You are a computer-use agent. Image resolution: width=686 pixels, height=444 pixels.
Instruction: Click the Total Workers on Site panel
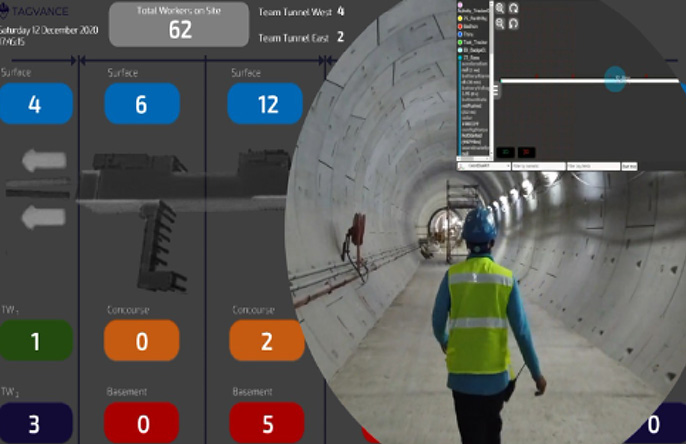(179, 24)
